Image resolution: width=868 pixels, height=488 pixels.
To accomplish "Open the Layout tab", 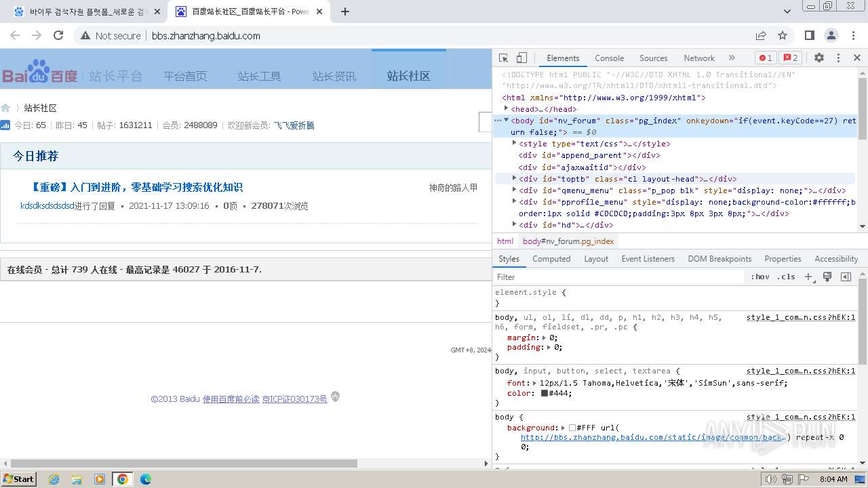I will pos(596,259).
